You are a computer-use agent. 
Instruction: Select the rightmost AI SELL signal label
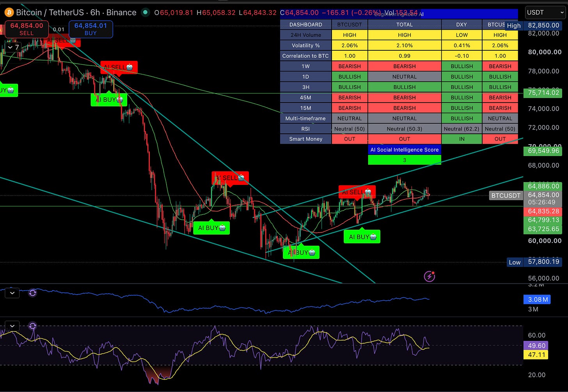point(357,192)
